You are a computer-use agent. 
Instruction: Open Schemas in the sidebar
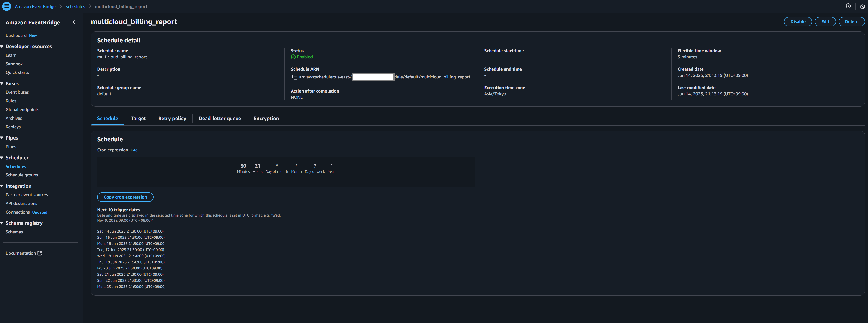[14, 232]
